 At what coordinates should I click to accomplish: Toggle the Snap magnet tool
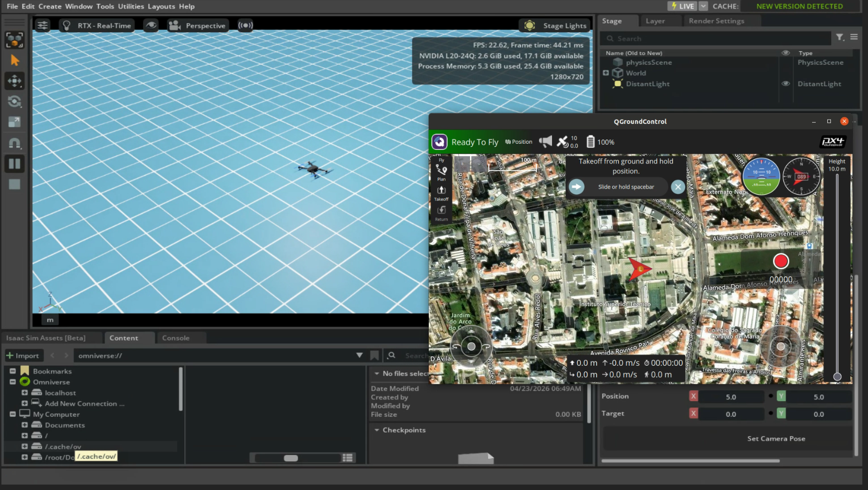15,143
